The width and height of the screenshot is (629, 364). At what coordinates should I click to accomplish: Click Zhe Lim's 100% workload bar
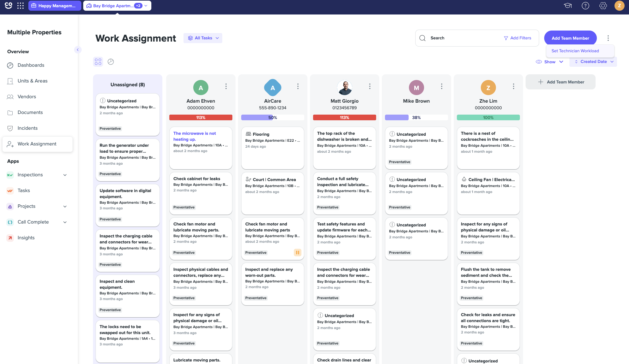pos(488,117)
